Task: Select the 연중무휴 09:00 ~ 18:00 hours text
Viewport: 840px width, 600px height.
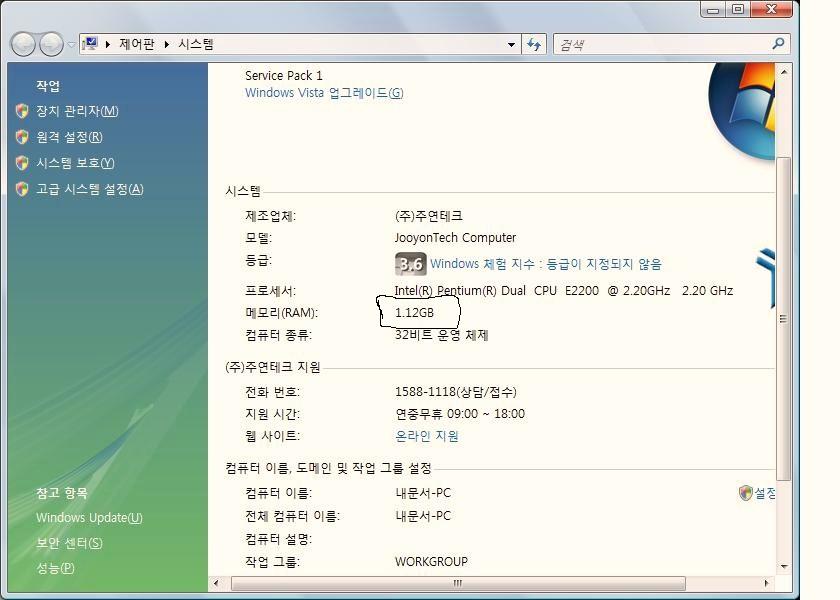Action: click(460, 414)
